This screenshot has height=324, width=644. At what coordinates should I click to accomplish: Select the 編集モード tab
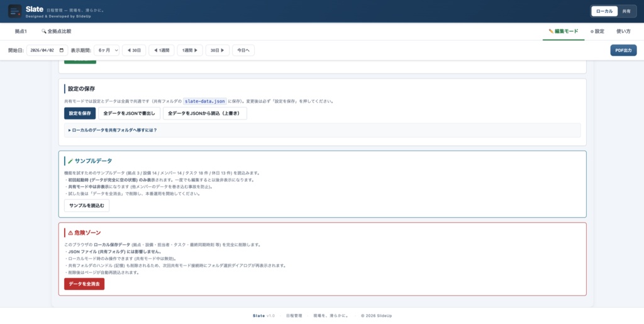563,31
